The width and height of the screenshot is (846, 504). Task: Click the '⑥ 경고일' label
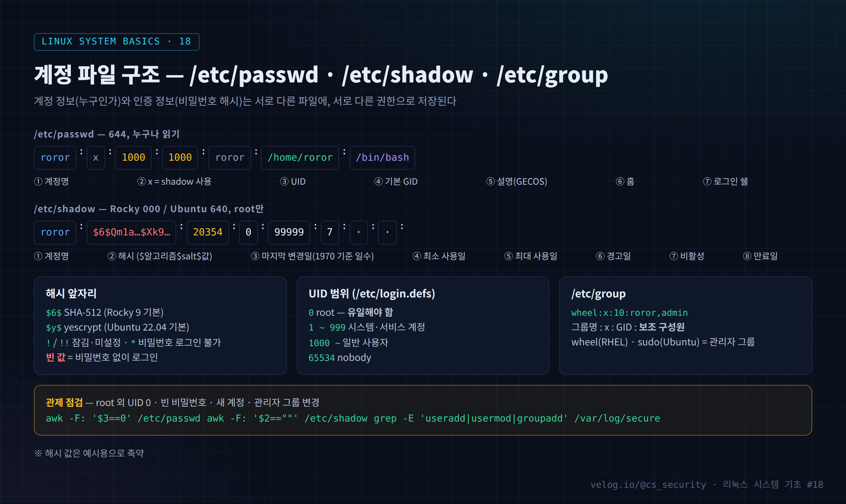click(613, 256)
